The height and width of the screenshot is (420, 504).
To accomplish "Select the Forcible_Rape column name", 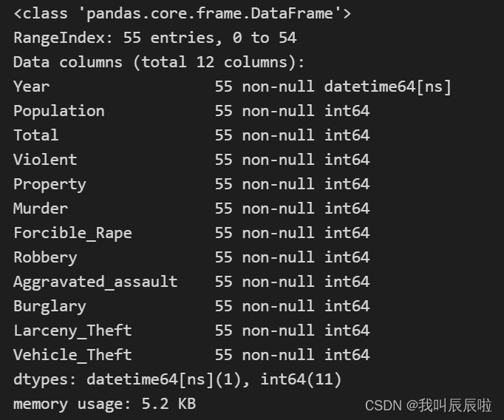I will (x=72, y=233).
